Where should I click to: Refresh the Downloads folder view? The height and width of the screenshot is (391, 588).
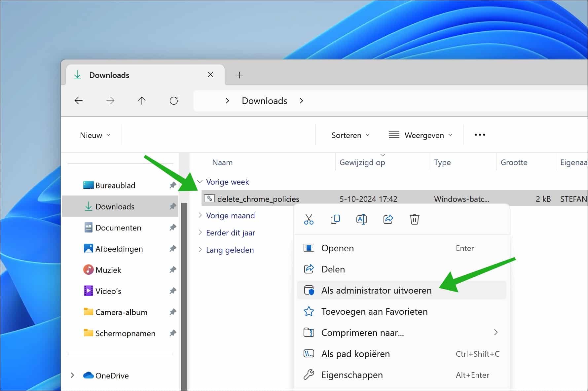pos(174,101)
